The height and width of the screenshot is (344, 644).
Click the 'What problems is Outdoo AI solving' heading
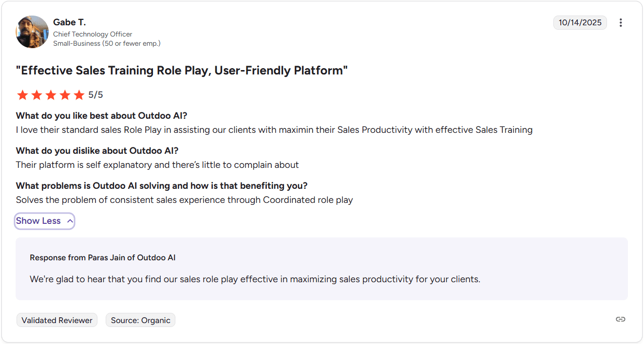(161, 186)
